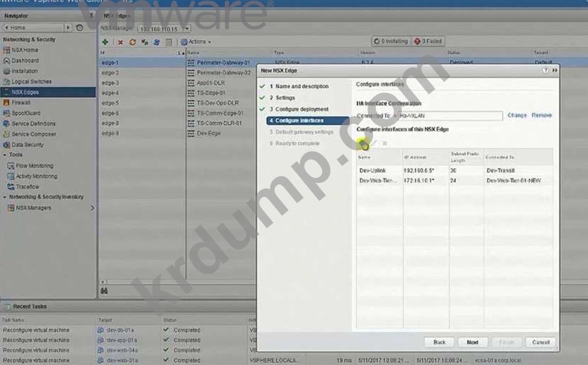Click the red delete X toolbar icon
Screen dimensions: 588x365
coord(120,42)
